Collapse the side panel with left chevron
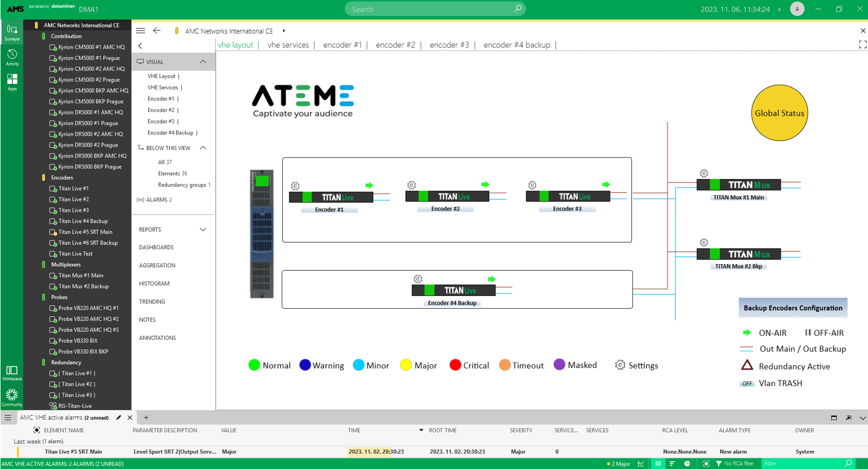 click(141, 46)
